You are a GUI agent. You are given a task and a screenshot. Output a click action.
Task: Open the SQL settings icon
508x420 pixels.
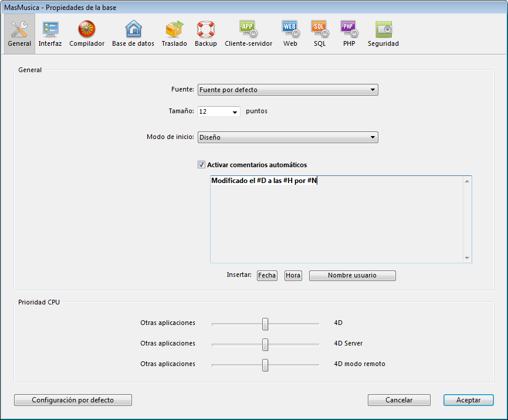pyautogui.click(x=320, y=29)
